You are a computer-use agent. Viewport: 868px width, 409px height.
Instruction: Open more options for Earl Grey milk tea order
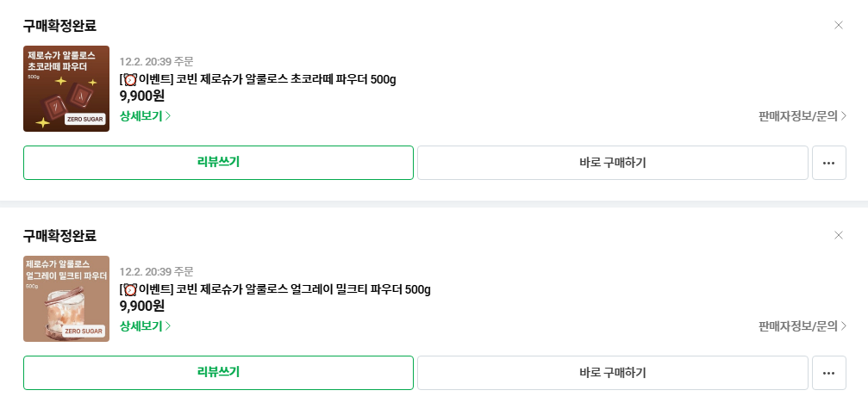[828, 373]
